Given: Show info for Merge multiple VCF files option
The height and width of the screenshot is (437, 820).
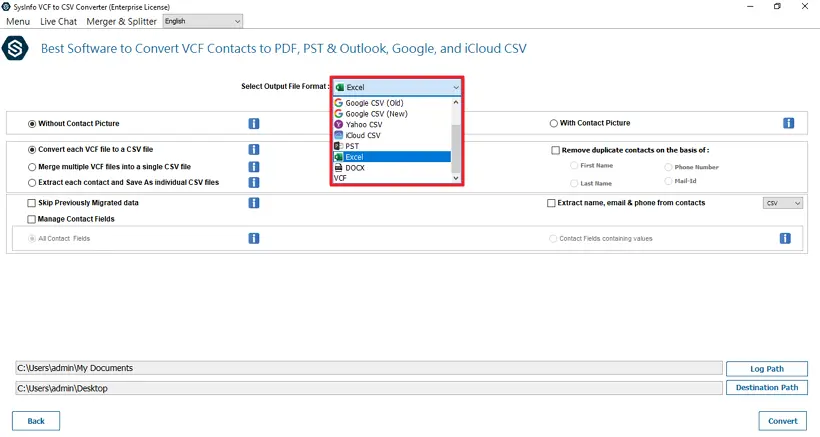Looking at the screenshot, I should point(254,167).
